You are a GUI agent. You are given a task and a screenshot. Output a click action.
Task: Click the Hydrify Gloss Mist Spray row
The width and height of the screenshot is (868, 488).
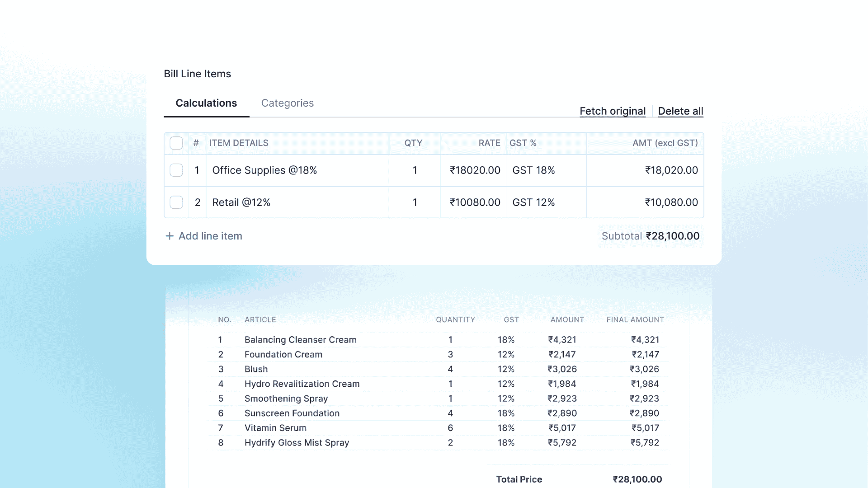tap(297, 443)
